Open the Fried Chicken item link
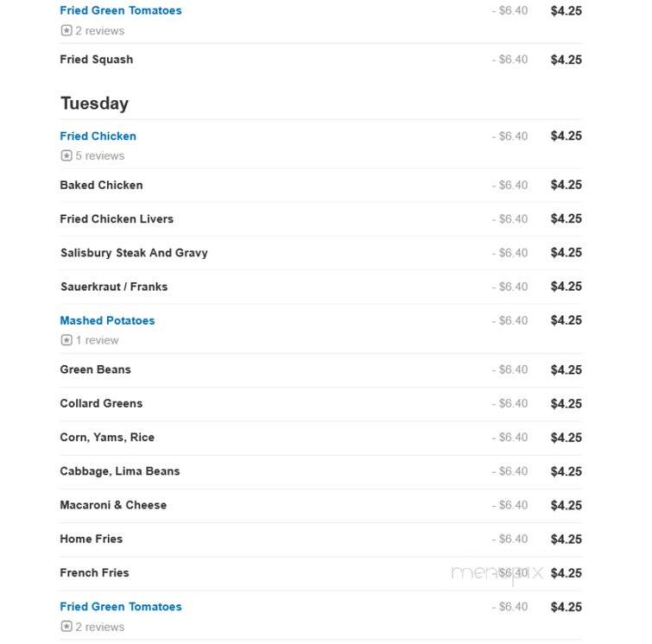The width and height of the screenshot is (652, 644). pyautogui.click(x=98, y=136)
